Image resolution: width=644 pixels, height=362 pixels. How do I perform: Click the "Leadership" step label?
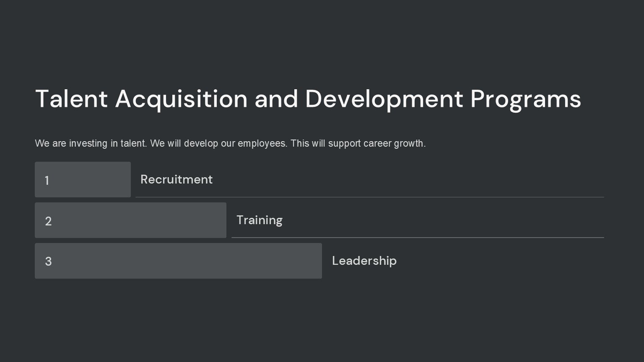tap(364, 261)
